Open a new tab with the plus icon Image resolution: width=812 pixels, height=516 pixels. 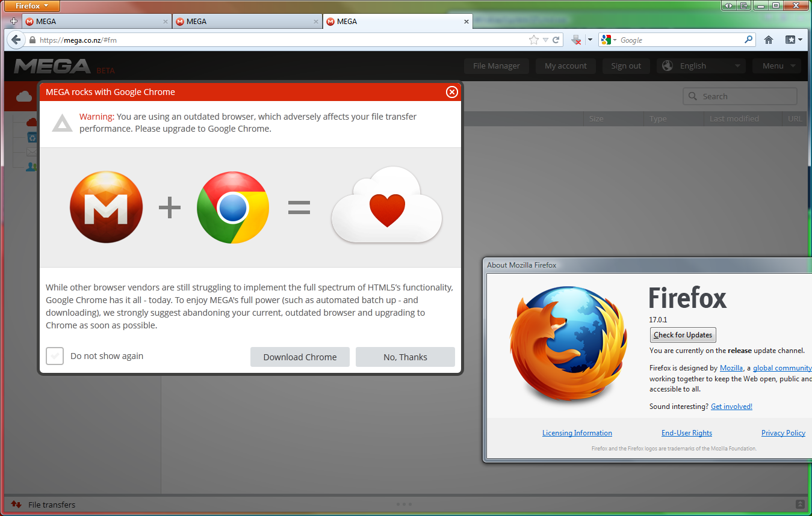tap(14, 21)
